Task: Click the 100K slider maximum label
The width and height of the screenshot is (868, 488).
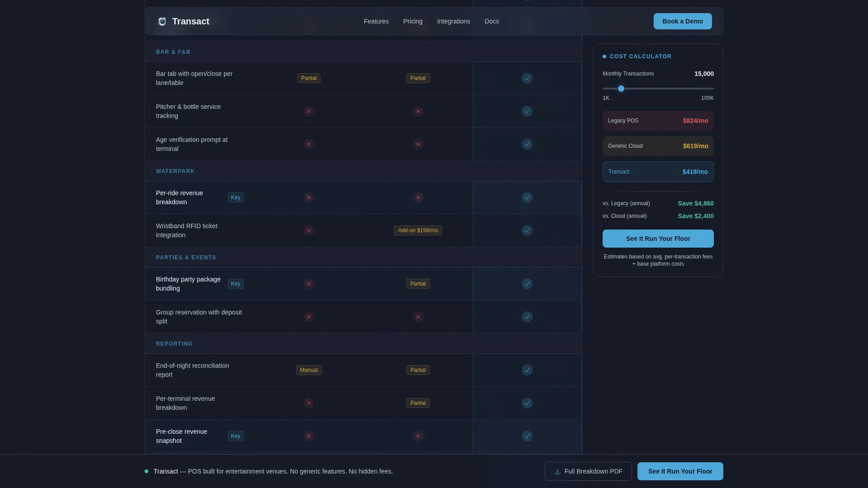Action: (x=708, y=98)
